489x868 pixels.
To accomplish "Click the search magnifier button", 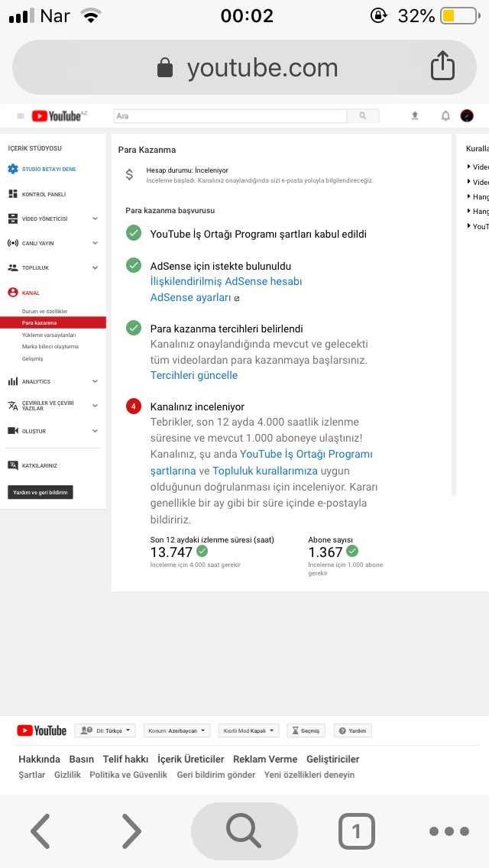I will pyautogui.click(x=363, y=115).
